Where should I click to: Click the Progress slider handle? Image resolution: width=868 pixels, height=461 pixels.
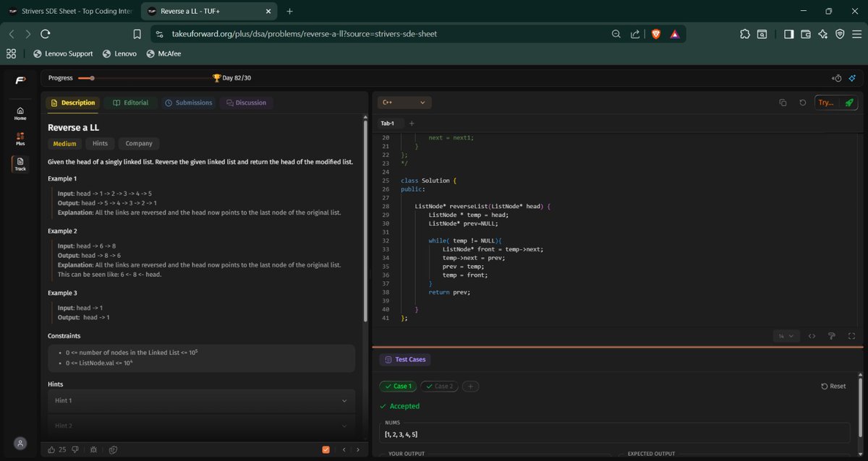(x=92, y=78)
